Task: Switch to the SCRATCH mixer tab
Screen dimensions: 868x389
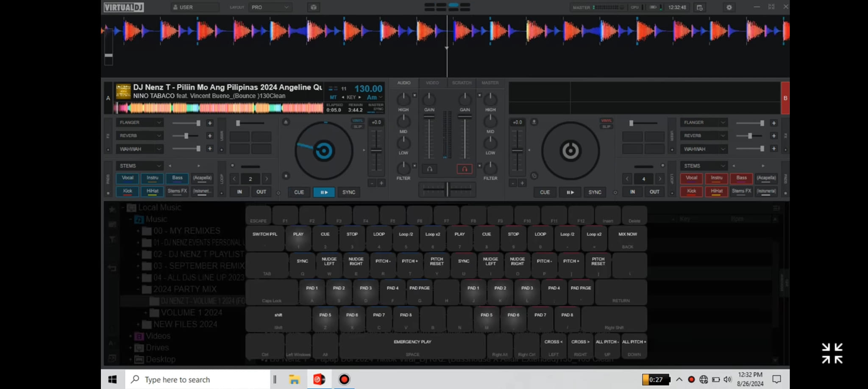Action: pos(462,83)
